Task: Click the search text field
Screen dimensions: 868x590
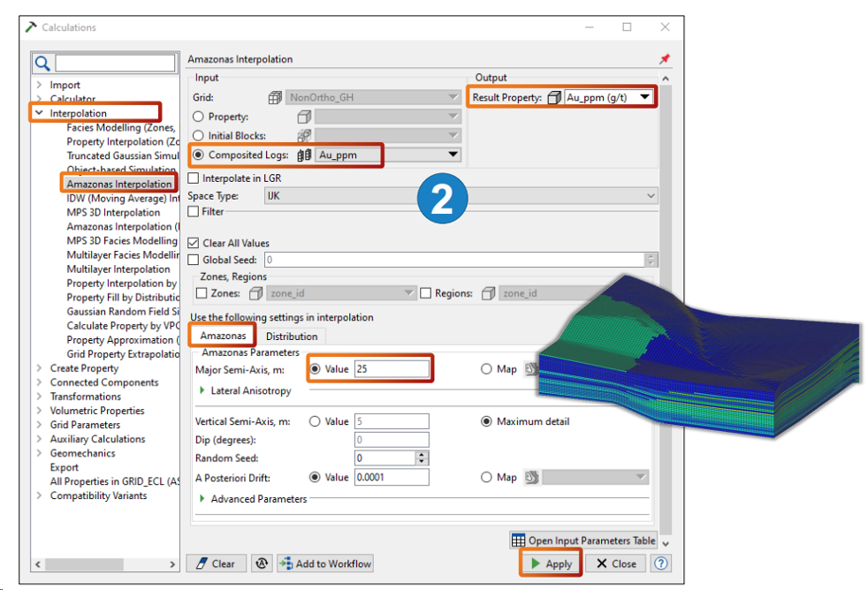Action: tap(115, 63)
